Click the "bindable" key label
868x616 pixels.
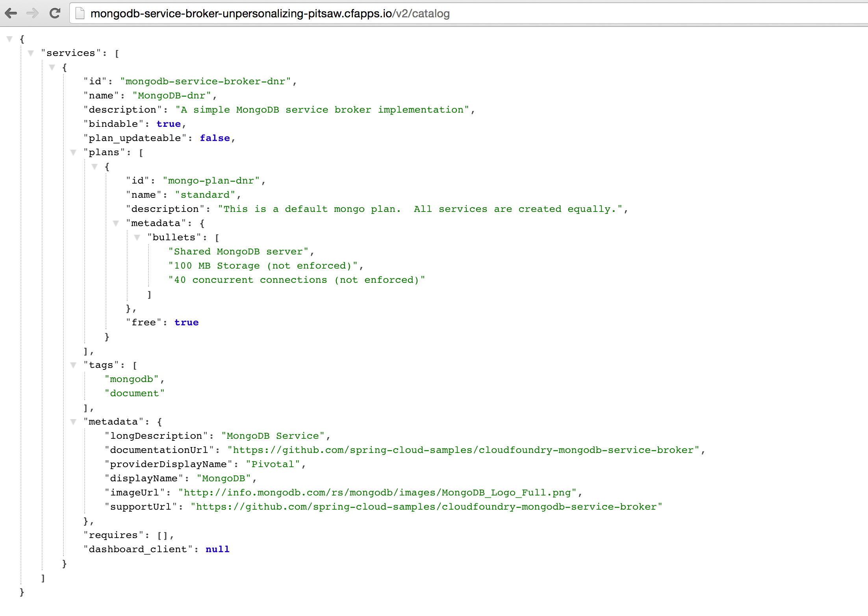(x=113, y=124)
